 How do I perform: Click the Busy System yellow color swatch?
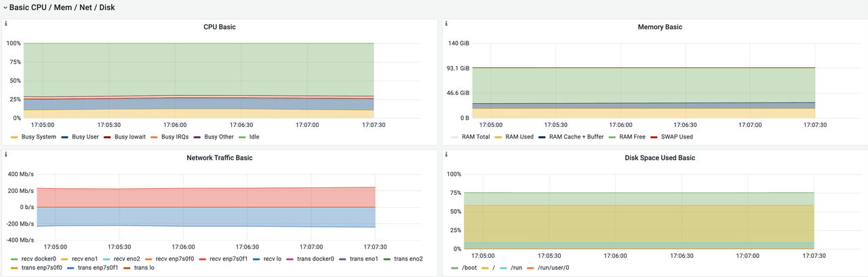click(x=15, y=137)
